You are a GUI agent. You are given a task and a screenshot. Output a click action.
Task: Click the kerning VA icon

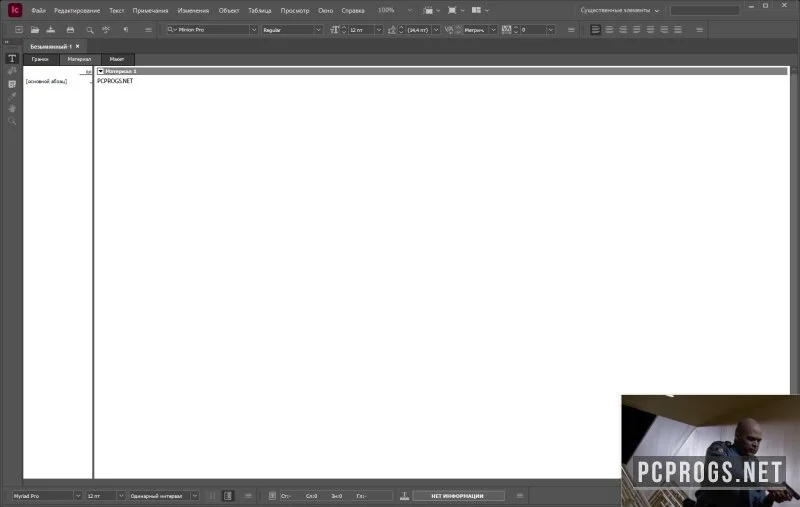pos(448,30)
